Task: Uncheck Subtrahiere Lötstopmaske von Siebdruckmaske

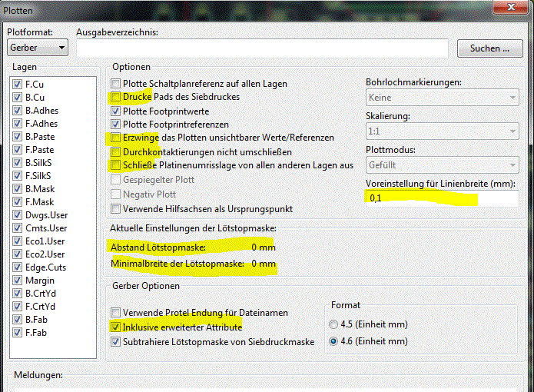Action: (116, 341)
